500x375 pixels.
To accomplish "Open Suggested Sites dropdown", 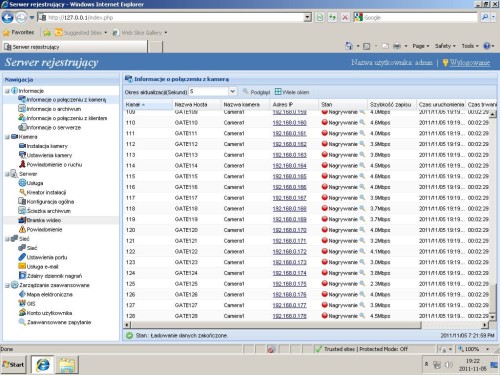I will [x=106, y=33].
